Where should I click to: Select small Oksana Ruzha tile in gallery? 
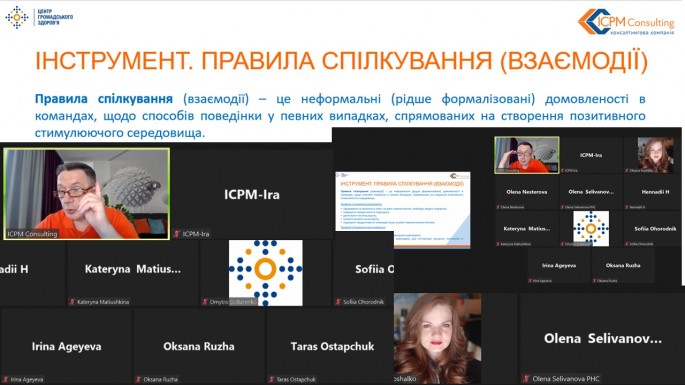coord(623,266)
